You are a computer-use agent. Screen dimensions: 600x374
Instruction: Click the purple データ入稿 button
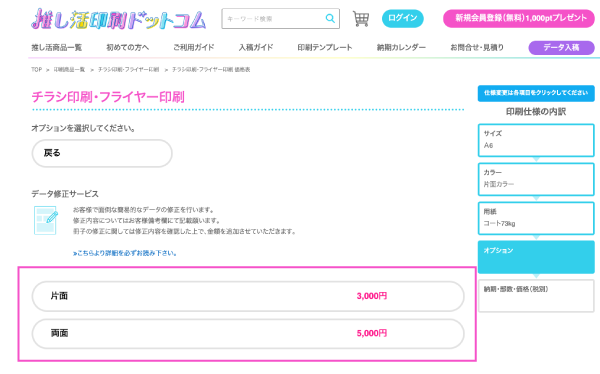click(x=561, y=47)
